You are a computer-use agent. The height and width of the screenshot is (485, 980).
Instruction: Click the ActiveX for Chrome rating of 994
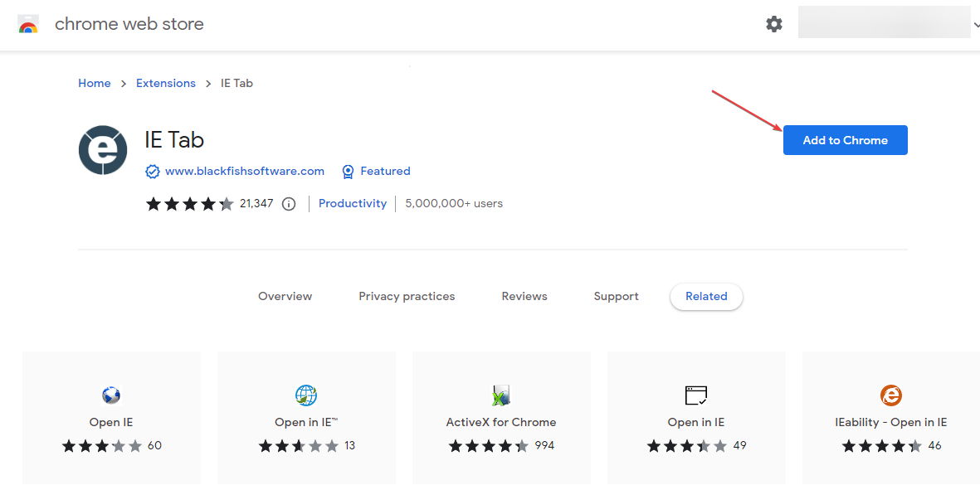[x=544, y=446]
